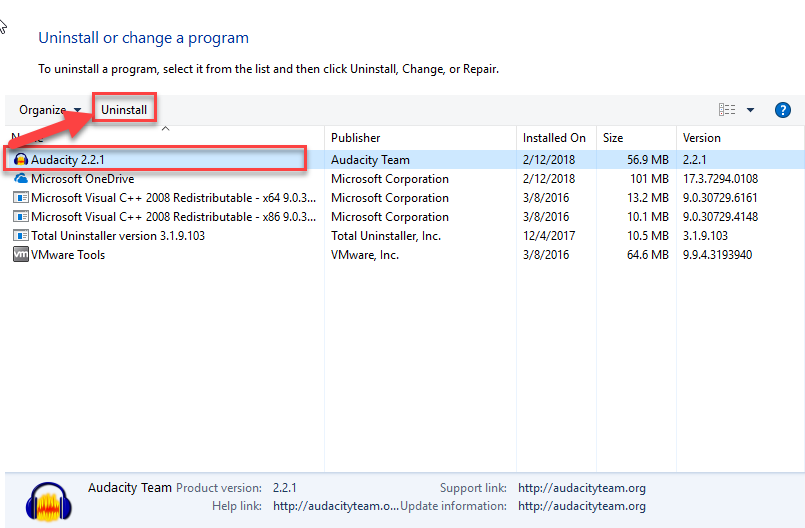The image size is (805, 528).
Task: Click the 56.9 MB size cell
Action: click(647, 160)
